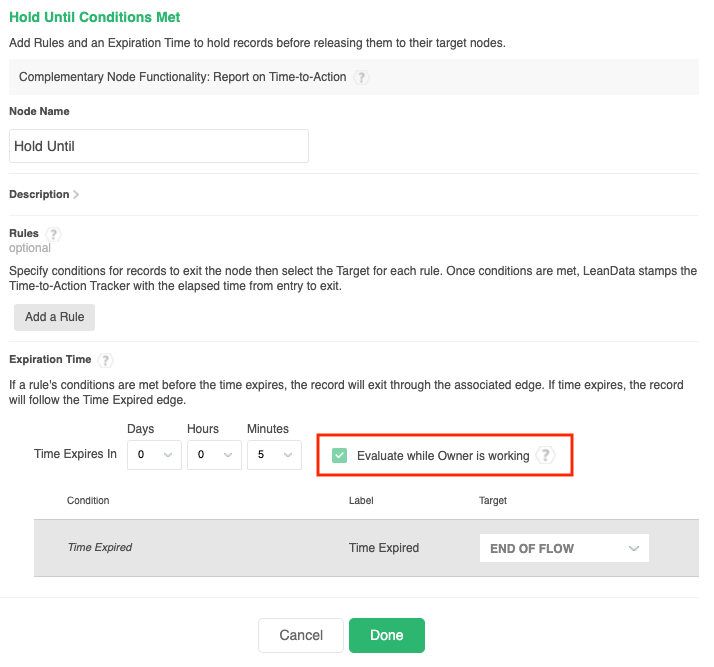The width and height of the screenshot is (714, 667).
Task: Open the Hours dropdown
Action: (x=214, y=455)
